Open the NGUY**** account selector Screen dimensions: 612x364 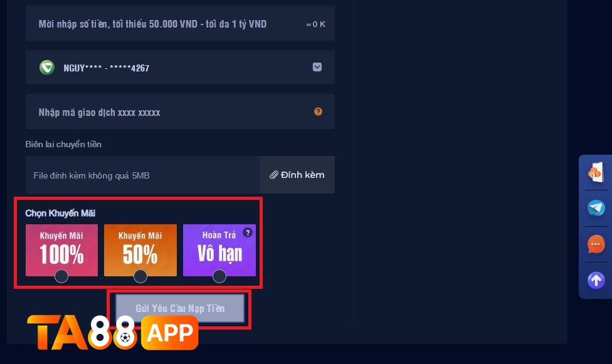click(x=181, y=67)
